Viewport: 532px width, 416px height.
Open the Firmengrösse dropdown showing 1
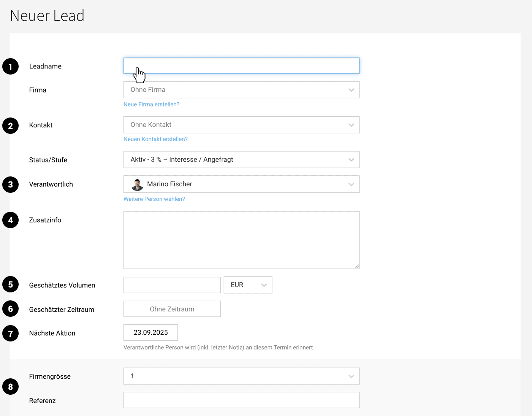[x=241, y=376]
